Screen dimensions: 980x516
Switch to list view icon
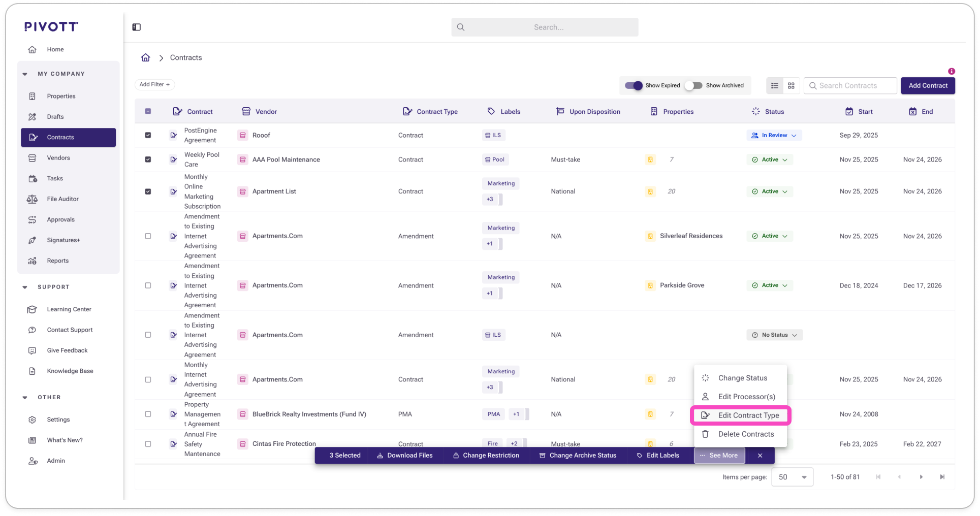[774, 86]
